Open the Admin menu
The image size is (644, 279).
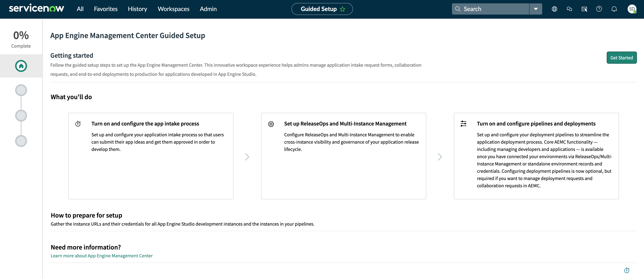(208, 9)
